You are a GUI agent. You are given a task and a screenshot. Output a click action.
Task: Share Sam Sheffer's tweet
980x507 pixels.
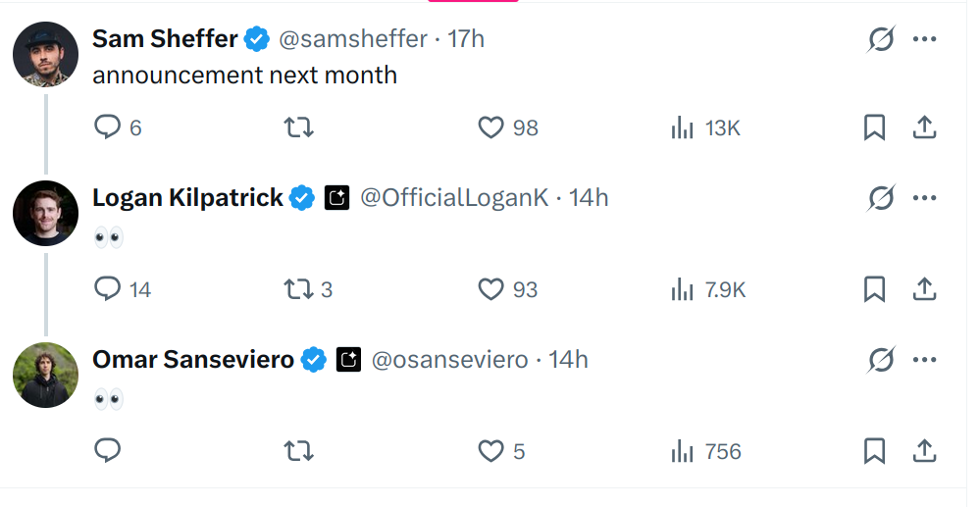924,127
